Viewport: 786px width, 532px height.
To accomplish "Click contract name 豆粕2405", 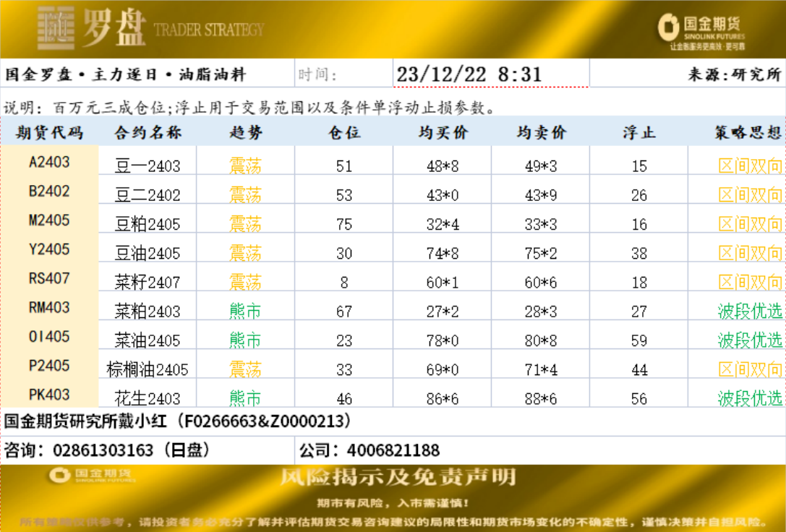I will click(x=148, y=224).
